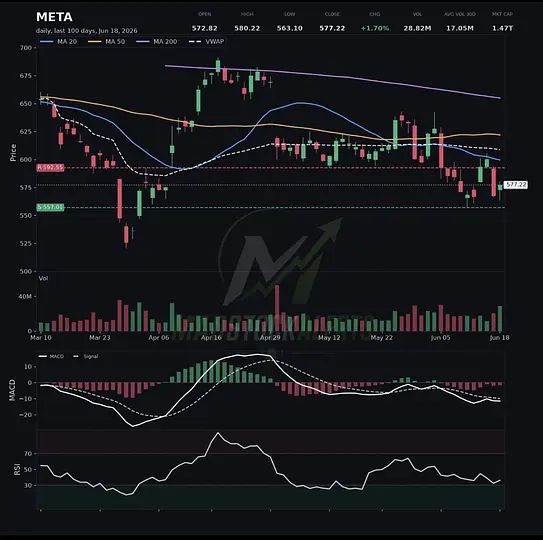The width and height of the screenshot is (543, 540).
Task: Click the CHG header label
Action: click(375, 14)
